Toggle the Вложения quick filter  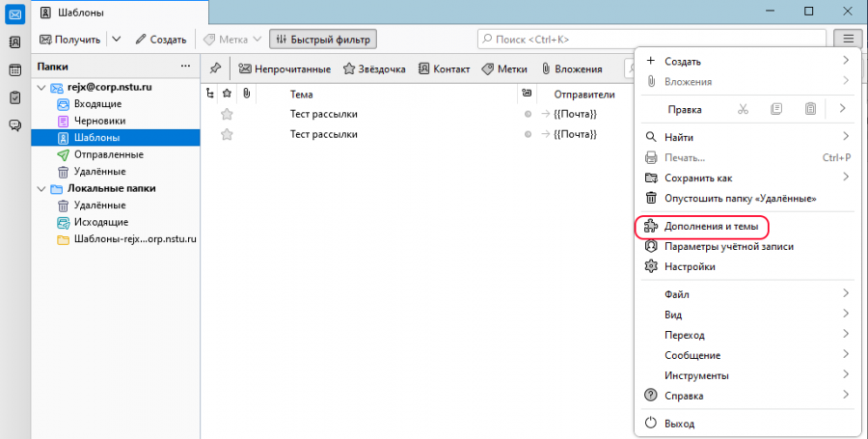(x=572, y=69)
